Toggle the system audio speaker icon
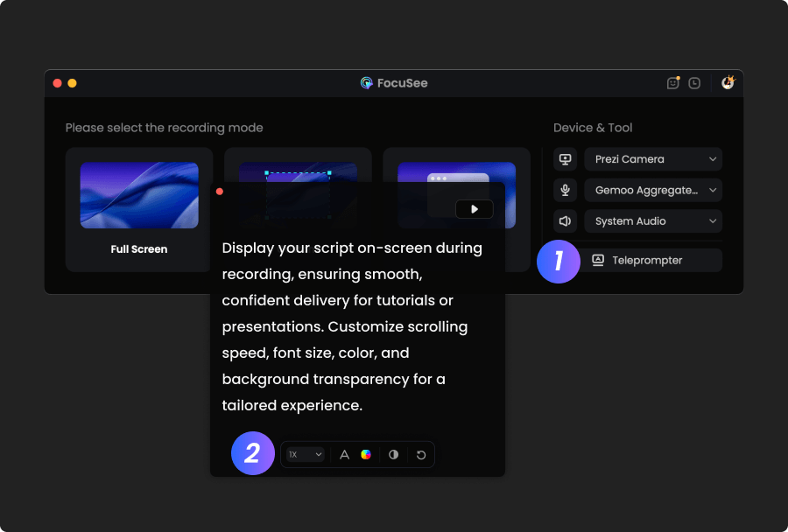788x532 pixels. [565, 221]
